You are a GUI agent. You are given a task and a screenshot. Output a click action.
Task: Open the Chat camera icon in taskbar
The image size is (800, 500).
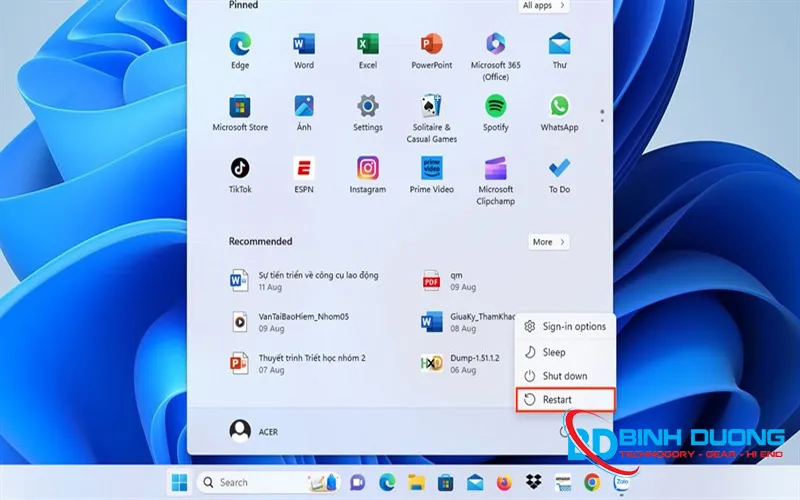(x=357, y=482)
